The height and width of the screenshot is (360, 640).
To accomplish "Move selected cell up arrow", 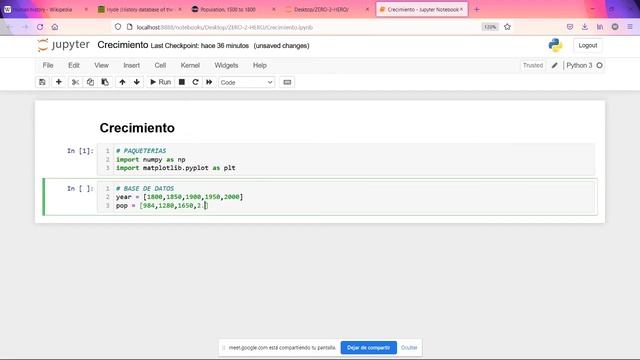I will coord(122,82).
